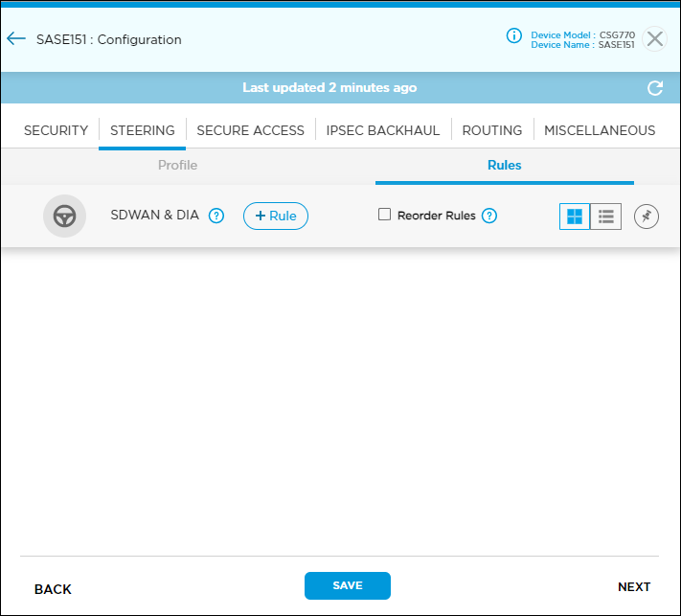Screen dimensions: 681x616
Task: Open help icon beside SDWAN & DIA
Action: click(216, 216)
